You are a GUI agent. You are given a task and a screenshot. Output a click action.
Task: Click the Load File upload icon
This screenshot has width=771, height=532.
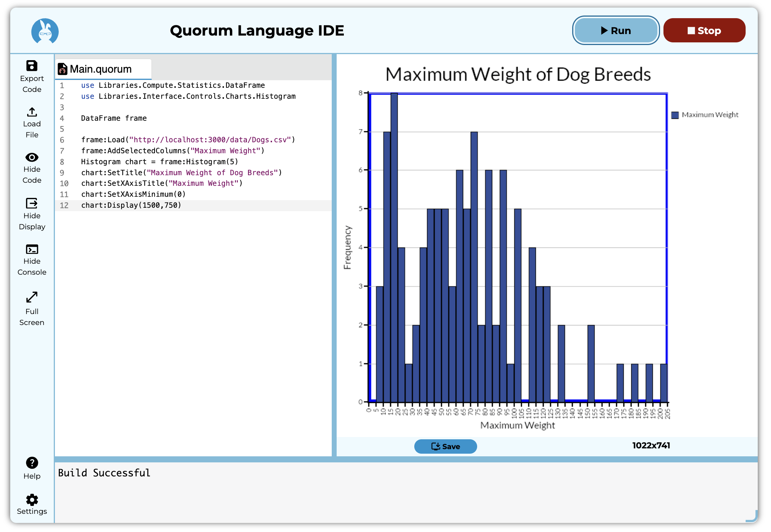(x=32, y=112)
